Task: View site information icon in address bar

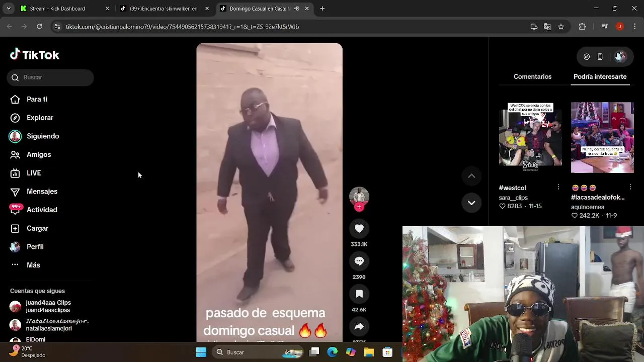Action: click(57, 27)
